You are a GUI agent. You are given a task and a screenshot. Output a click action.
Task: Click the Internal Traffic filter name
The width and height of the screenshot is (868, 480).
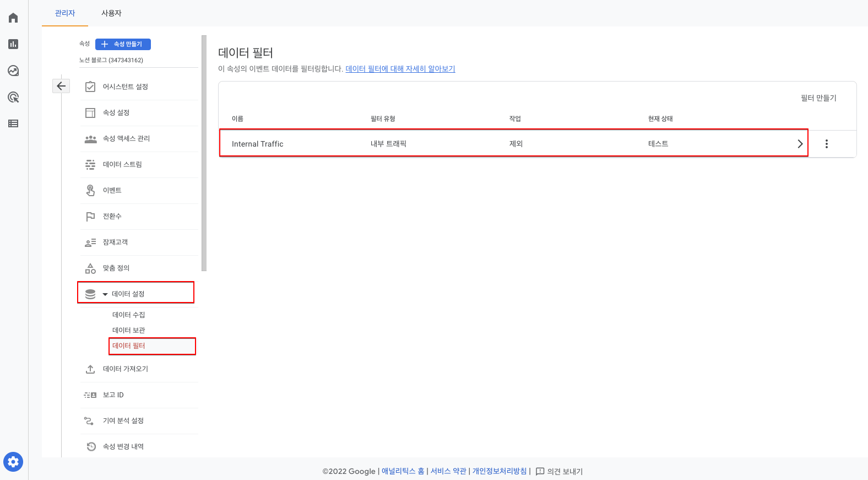point(257,144)
